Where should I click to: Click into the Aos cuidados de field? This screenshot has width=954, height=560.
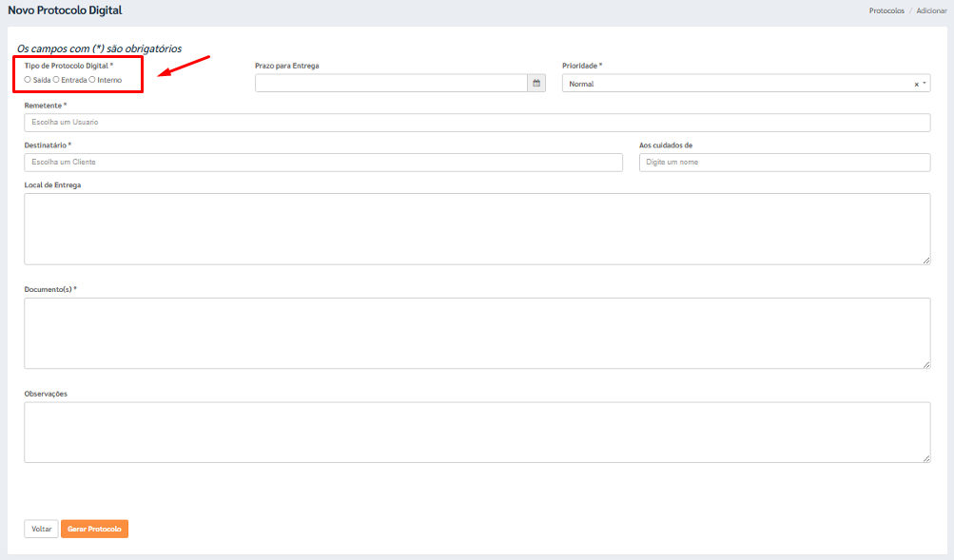pyautogui.click(x=784, y=163)
